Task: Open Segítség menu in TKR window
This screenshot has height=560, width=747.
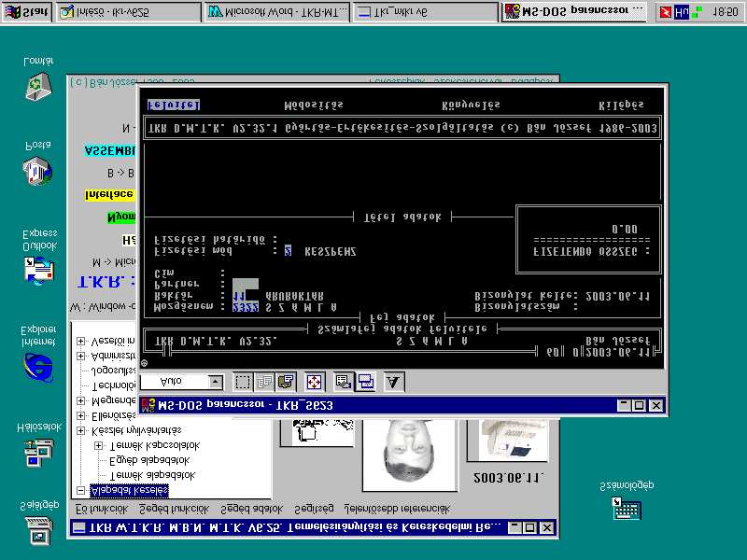Action: 314,509
